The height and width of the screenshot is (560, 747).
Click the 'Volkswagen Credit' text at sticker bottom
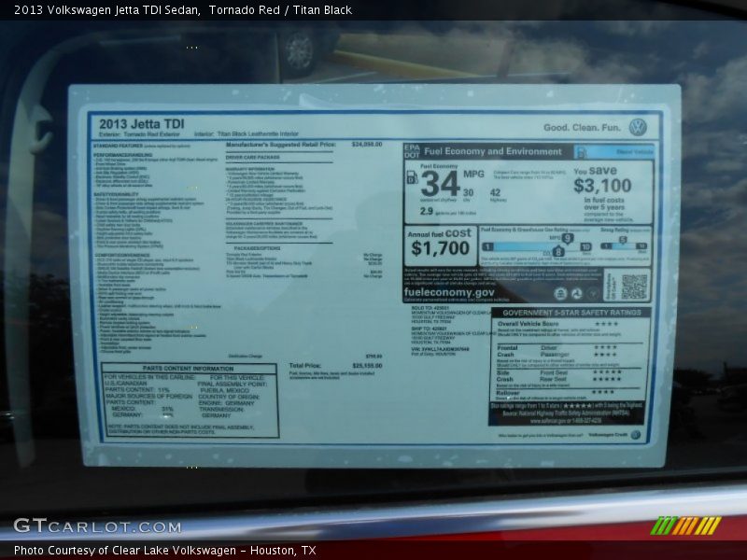[x=608, y=435]
